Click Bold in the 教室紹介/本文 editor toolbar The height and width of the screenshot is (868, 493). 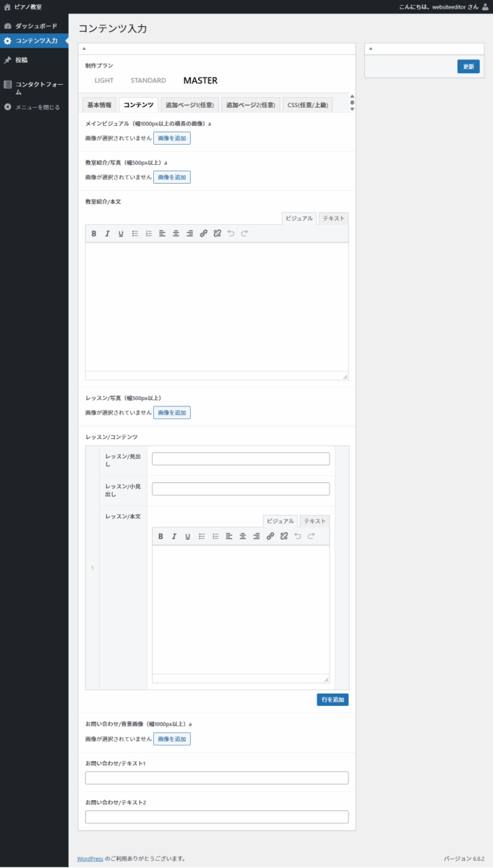93,234
